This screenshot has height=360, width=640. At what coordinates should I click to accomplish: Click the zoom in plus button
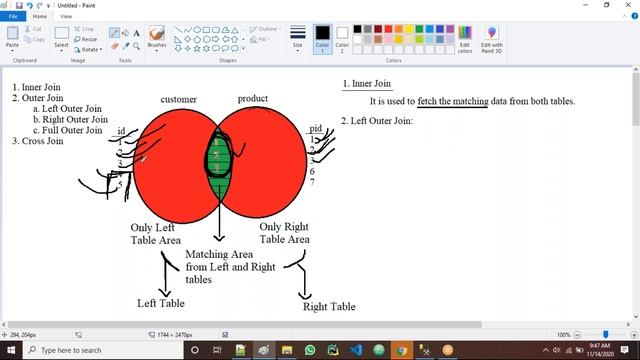point(634,335)
